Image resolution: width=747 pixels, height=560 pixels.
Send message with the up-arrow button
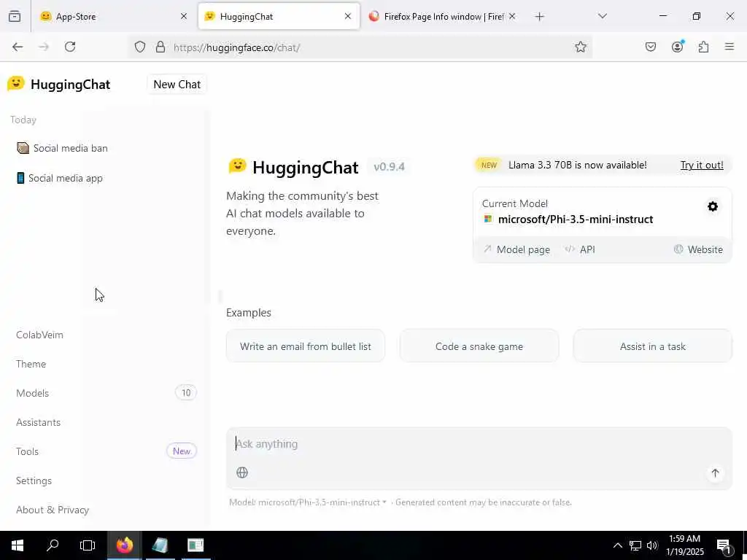pos(715,472)
